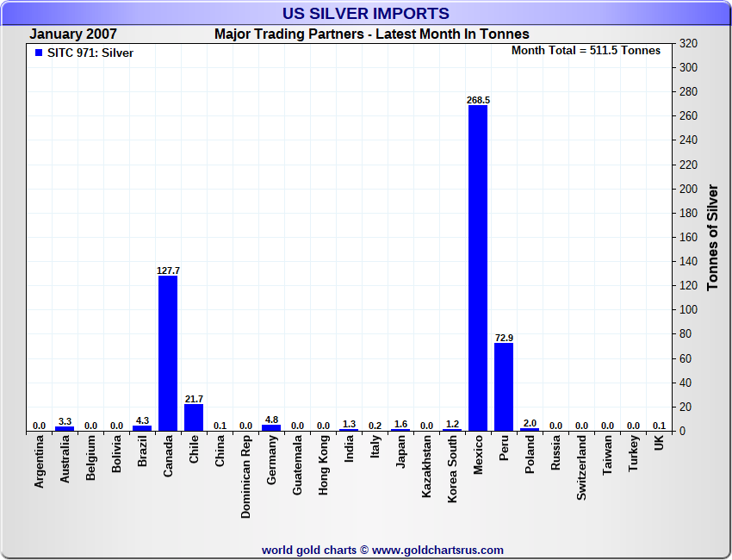Click 'Month Total = 511.5 Tonnes' text
This screenshot has height=560, width=732.
[586, 51]
